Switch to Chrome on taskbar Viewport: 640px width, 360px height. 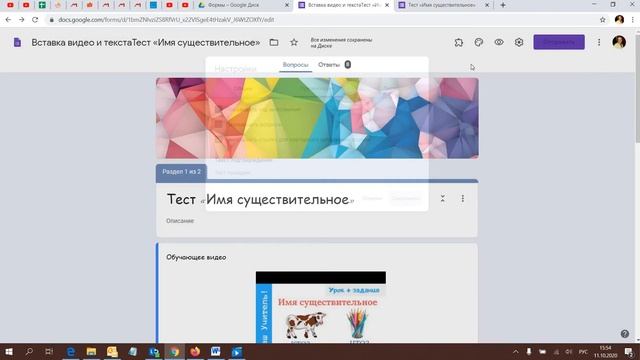click(175, 351)
